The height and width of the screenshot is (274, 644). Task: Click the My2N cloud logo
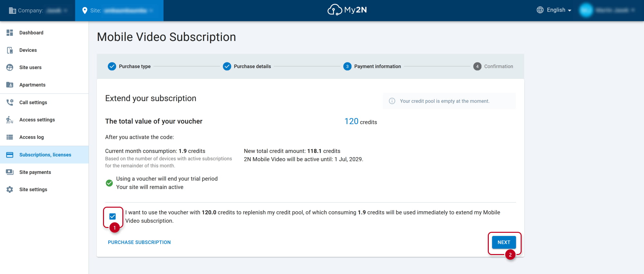347,10
